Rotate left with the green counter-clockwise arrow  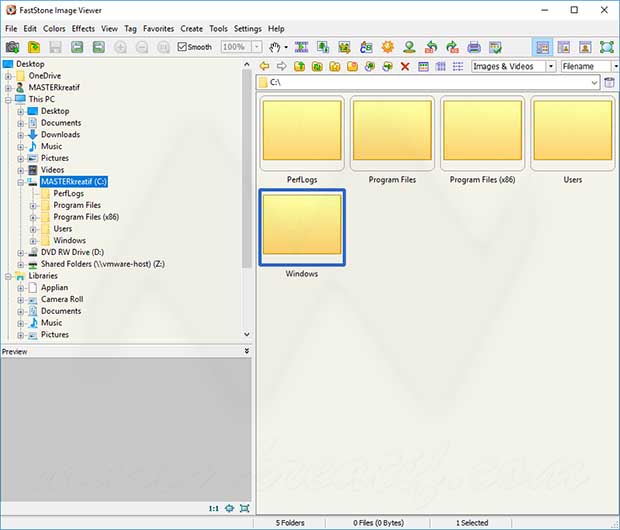pos(431,47)
